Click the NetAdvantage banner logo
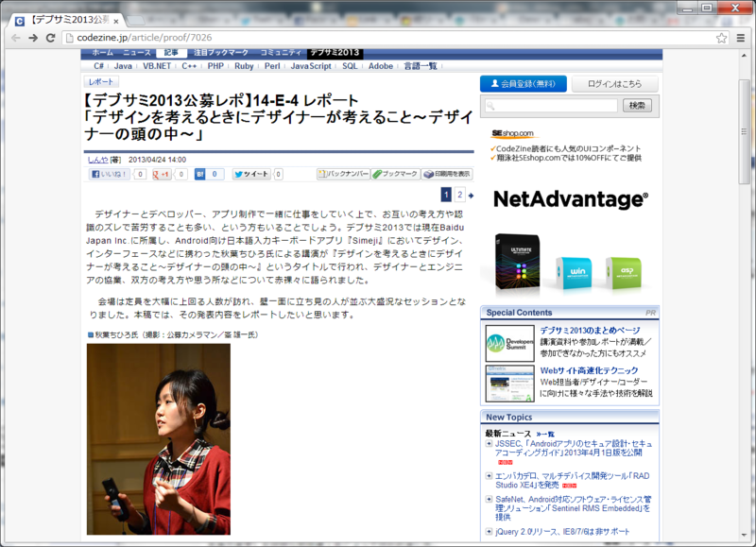 click(x=571, y=198)
